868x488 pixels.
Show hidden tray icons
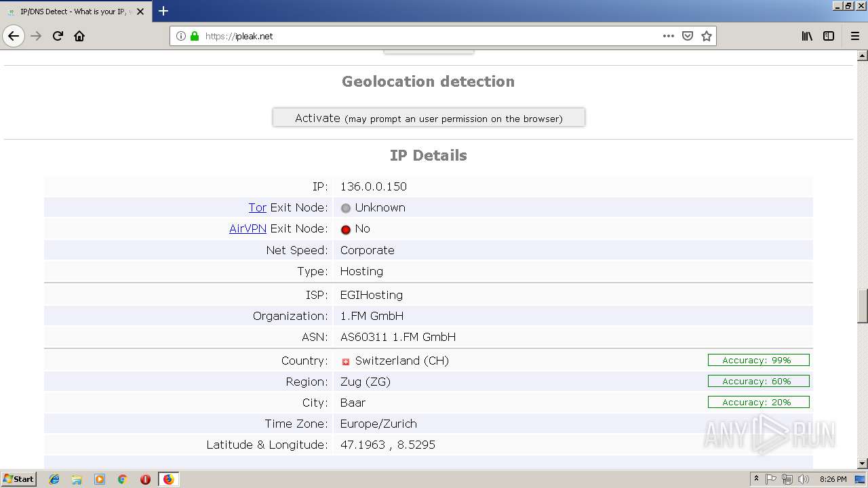pos(756,479)
